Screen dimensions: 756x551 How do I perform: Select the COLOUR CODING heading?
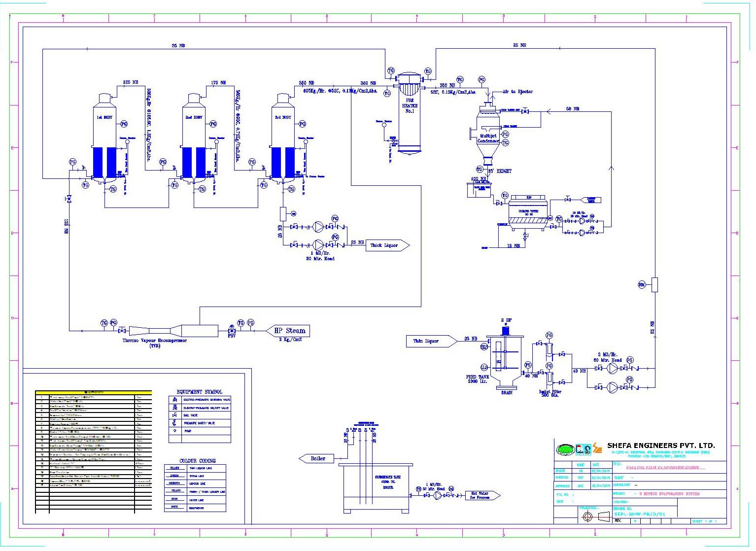(197, 461)
